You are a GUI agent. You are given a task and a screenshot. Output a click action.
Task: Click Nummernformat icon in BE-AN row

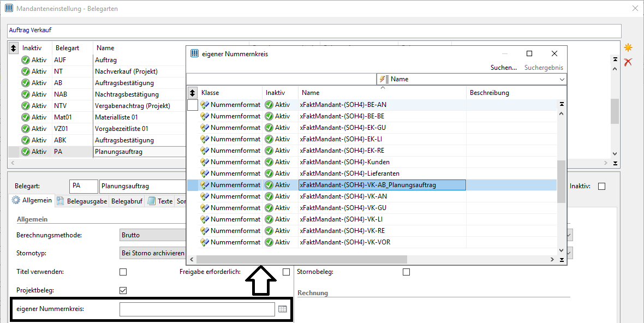click(x=205, y=105)
